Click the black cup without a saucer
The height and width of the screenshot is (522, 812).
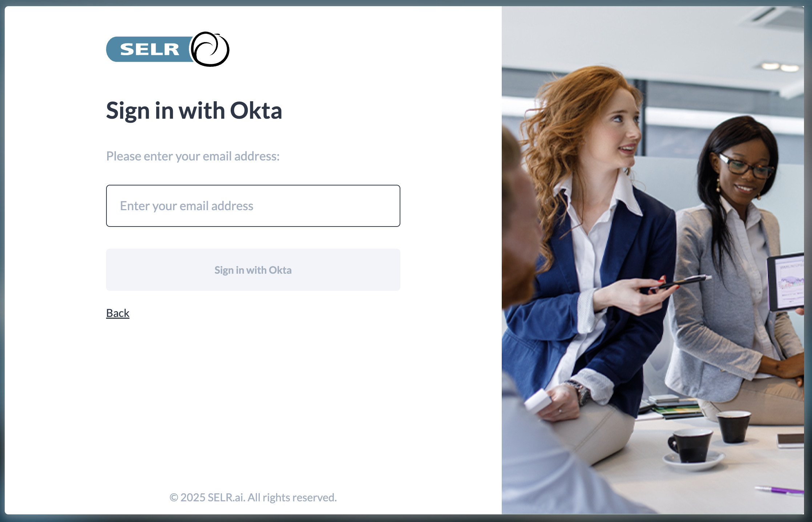tap(733, 427)
